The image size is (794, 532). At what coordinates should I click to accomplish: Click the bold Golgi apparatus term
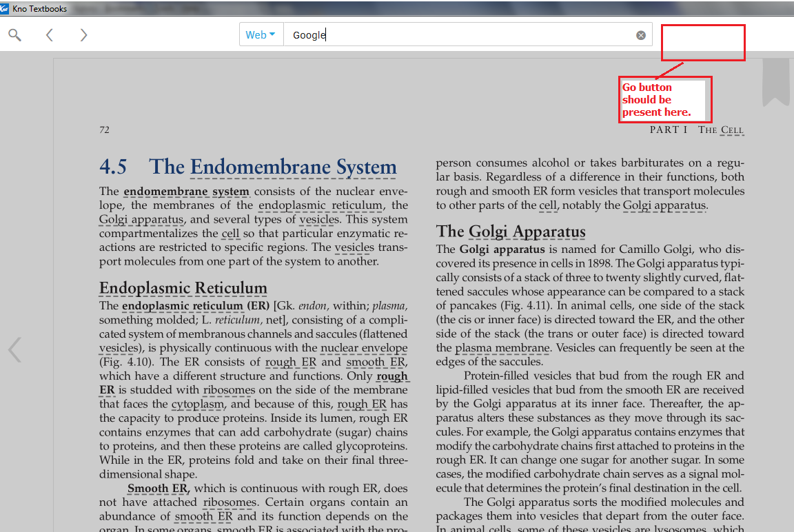pos(502,249)
